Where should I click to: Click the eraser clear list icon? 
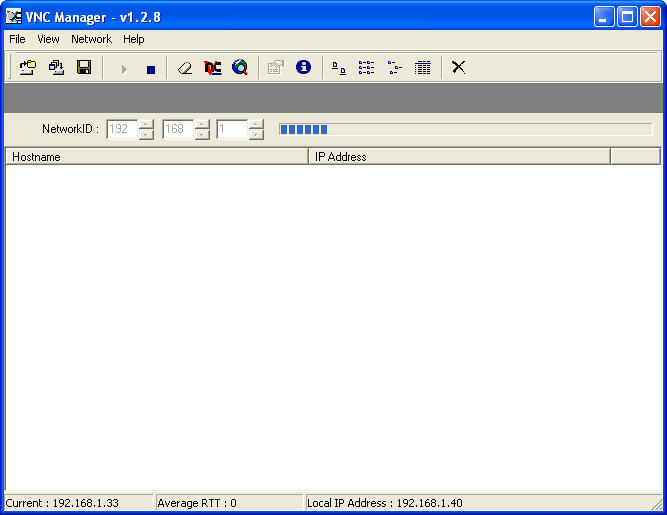(185, 68)
